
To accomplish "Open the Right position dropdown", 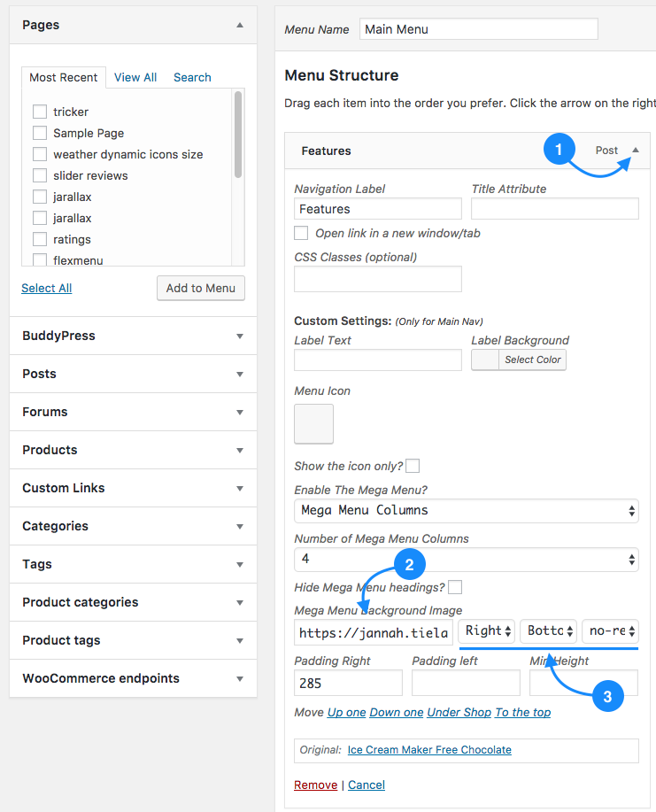I will (487, 631).
